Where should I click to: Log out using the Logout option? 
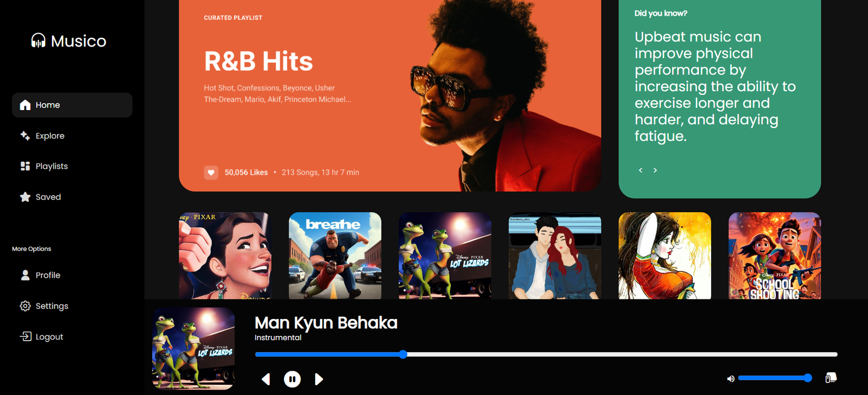72,337
